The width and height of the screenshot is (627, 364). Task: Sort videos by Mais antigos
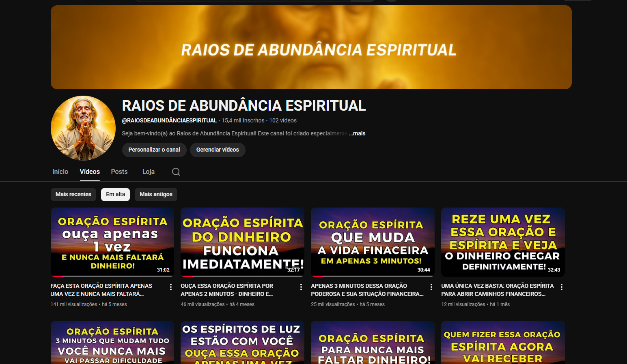[156, 195]
